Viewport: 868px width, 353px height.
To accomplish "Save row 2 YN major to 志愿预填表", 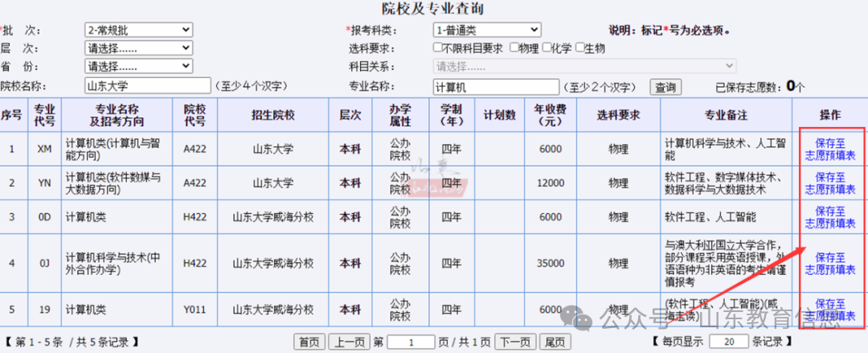I will pos(830,183).
